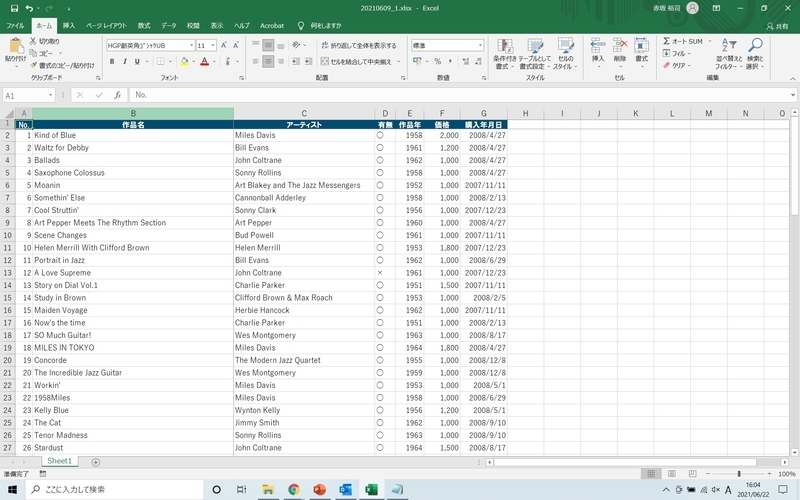Click the Format Painter brush icon

pyautogui.click(x=34, y=65)
